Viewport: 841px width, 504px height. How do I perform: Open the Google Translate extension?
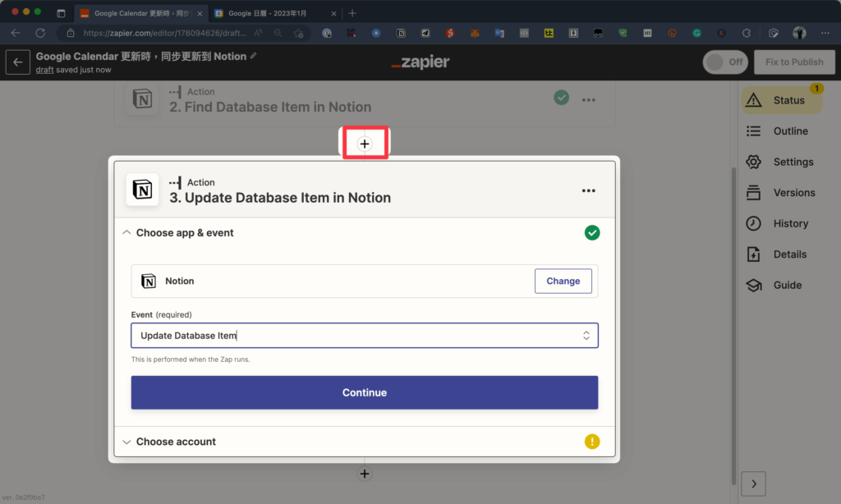coord(499,33)
